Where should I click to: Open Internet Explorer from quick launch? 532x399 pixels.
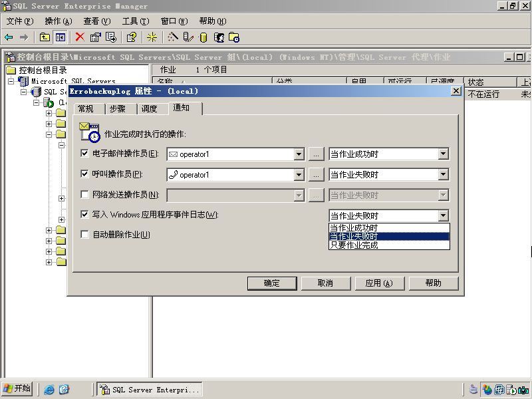[x=49, y=390]
